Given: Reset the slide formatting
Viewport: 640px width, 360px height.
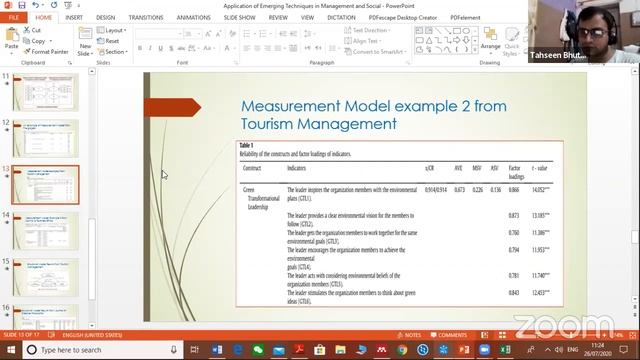Looking at the screenshot, I should tap(108, 41).
